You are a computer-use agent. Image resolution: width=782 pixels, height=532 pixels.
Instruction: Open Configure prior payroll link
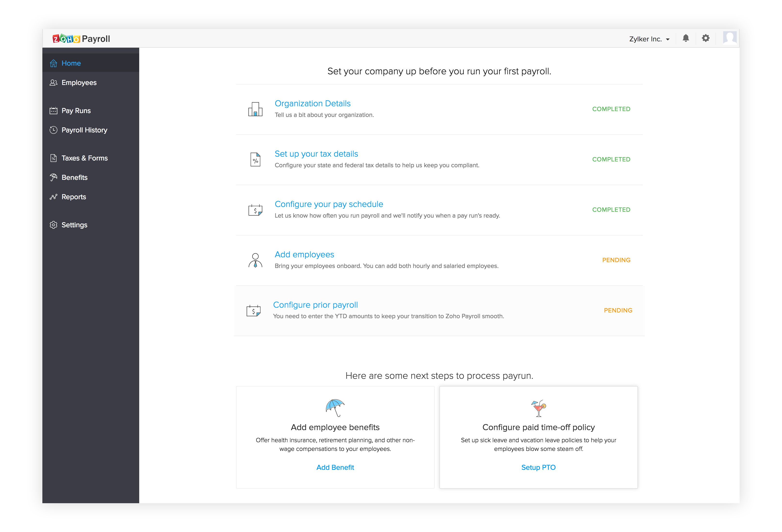[x=315, y=305]
